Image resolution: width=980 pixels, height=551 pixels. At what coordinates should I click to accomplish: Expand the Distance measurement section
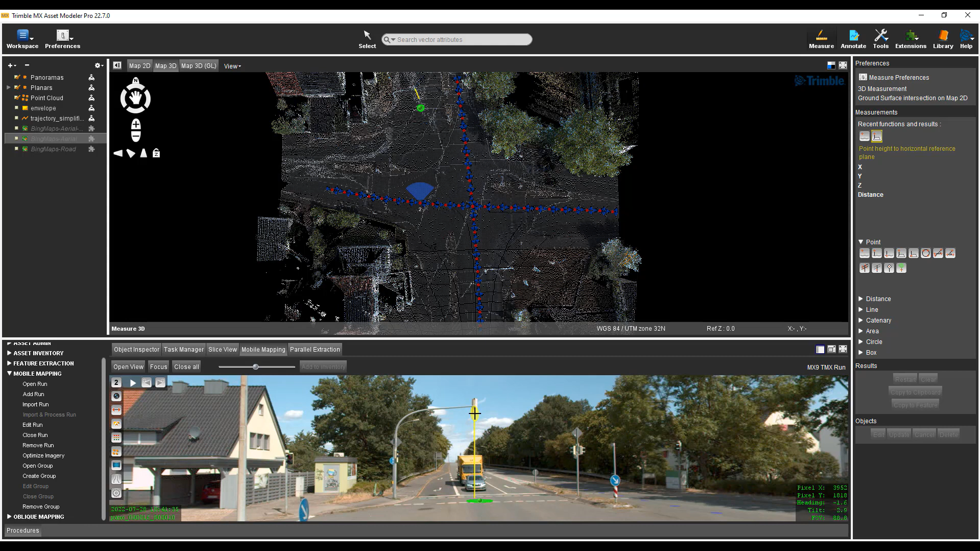861,299
